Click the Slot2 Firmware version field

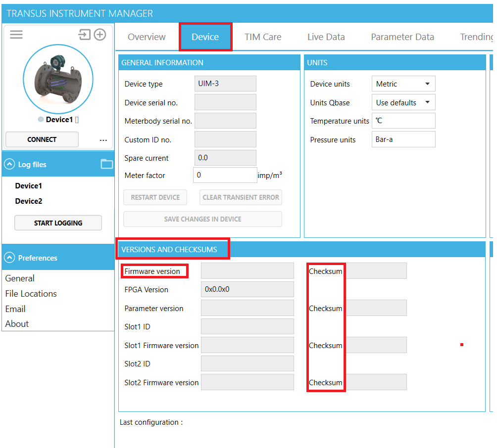pyautogui.click(x=247, y=382)
